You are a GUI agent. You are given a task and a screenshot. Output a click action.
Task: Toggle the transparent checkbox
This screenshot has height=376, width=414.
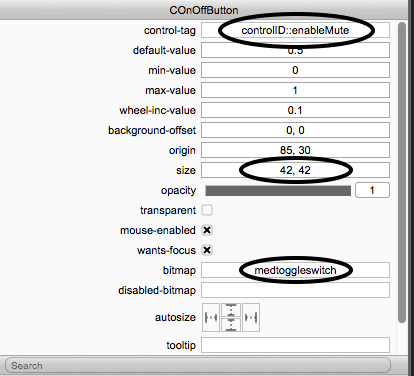(207, 210)
